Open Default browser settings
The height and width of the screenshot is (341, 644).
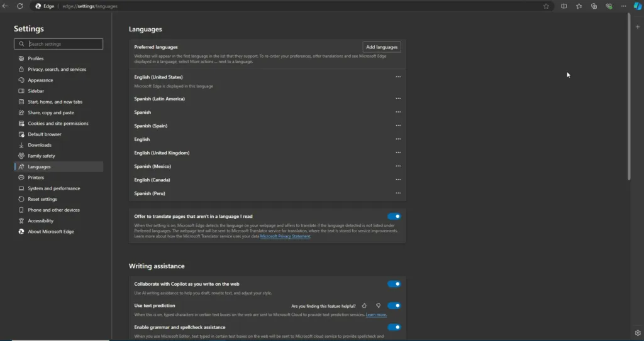58,134
